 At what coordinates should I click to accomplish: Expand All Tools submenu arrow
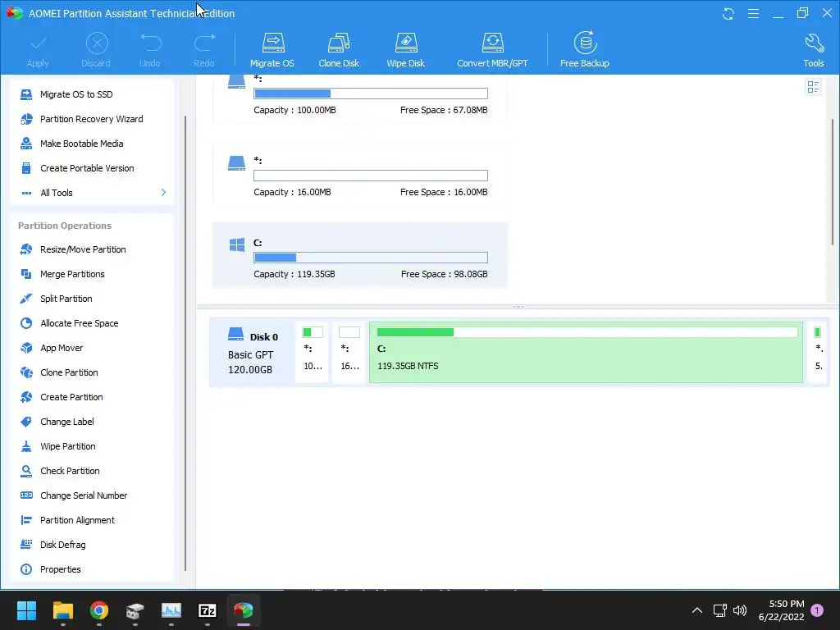point(163,192)
